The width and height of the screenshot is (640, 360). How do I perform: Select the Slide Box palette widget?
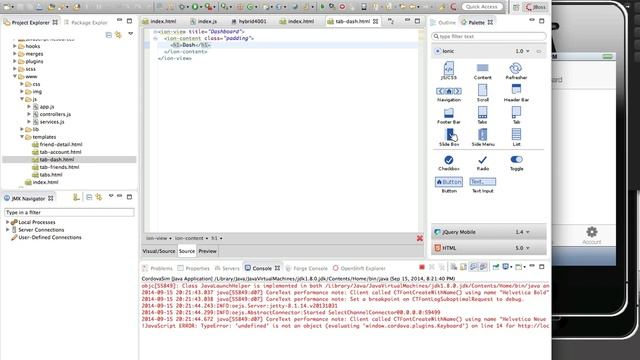(x=449, y=138)
